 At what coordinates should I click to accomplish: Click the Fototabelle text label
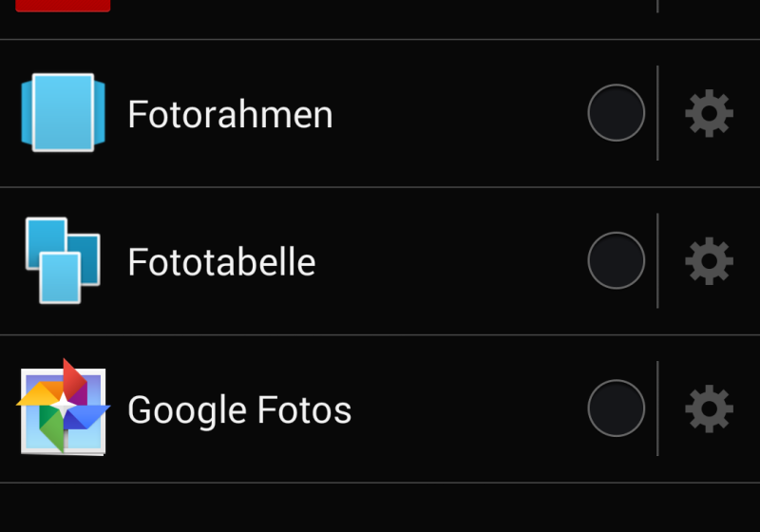[221, 261]
